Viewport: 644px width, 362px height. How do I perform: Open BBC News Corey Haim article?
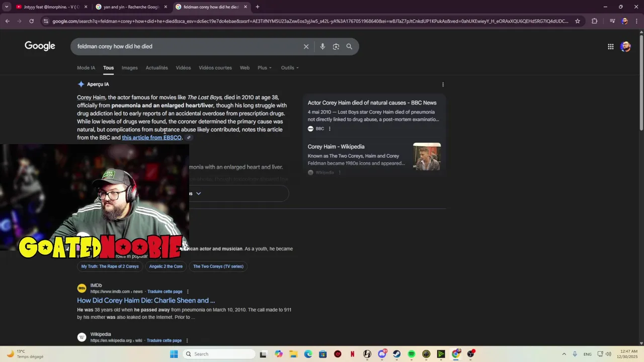[x=372, y=103]
